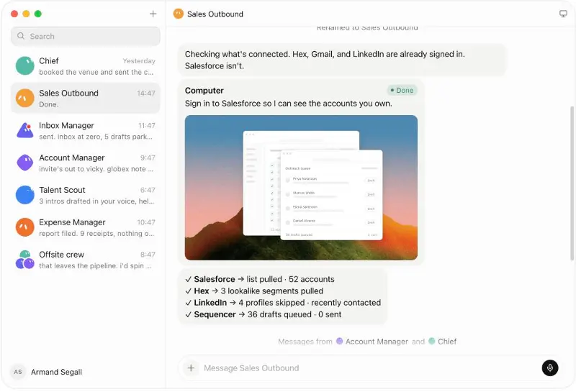Click the chat vertical scrollbar
Image resolution: width=576 pixels, height=392 pixels.
[572, 183]
